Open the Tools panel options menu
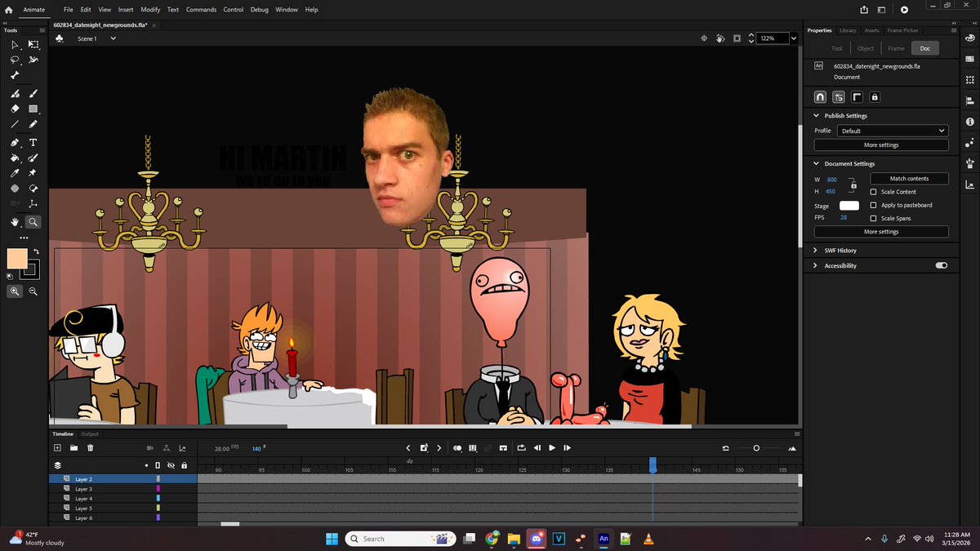 pos(42,30)
